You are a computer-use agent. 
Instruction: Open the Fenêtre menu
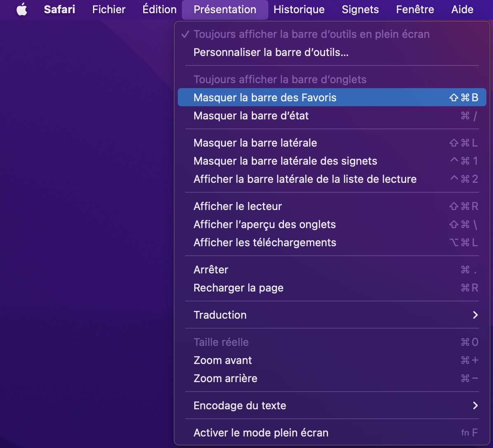(415, 9)
